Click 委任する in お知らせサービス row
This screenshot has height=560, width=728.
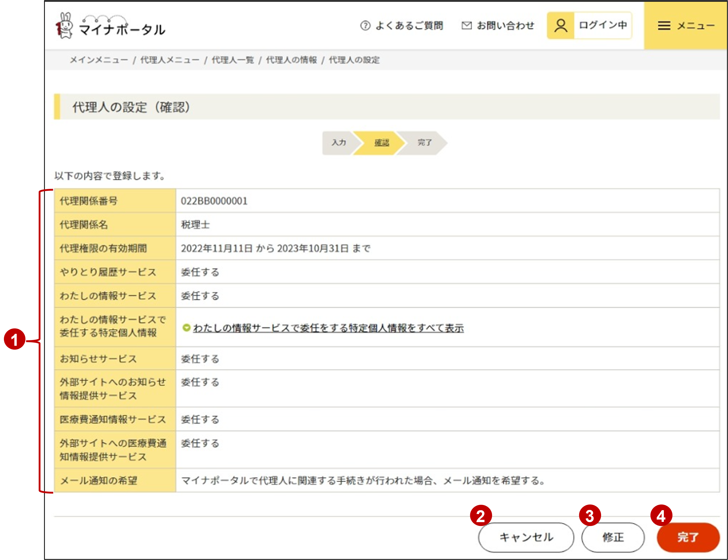(x=200, y=359)
